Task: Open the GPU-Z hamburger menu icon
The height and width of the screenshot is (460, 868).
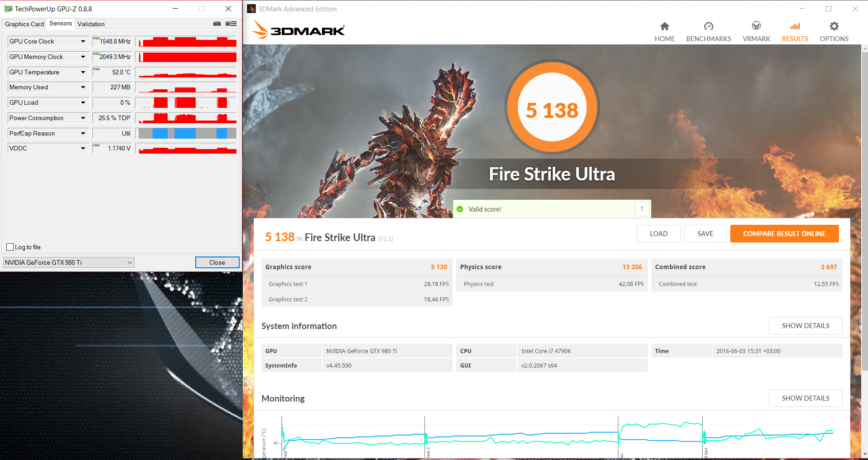Action: [x=231, y=24]
